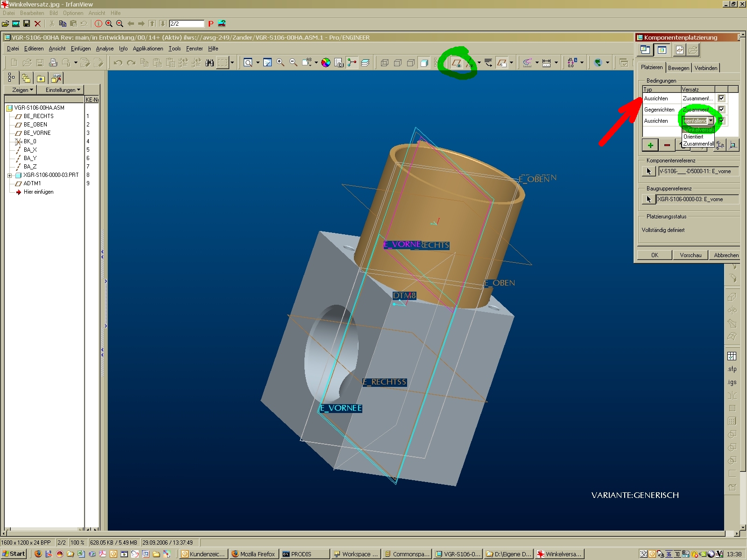Click the IrfanView red info circle icon
Image resolution: width=747 pixels, height=560 pixels.
(99, 24)
